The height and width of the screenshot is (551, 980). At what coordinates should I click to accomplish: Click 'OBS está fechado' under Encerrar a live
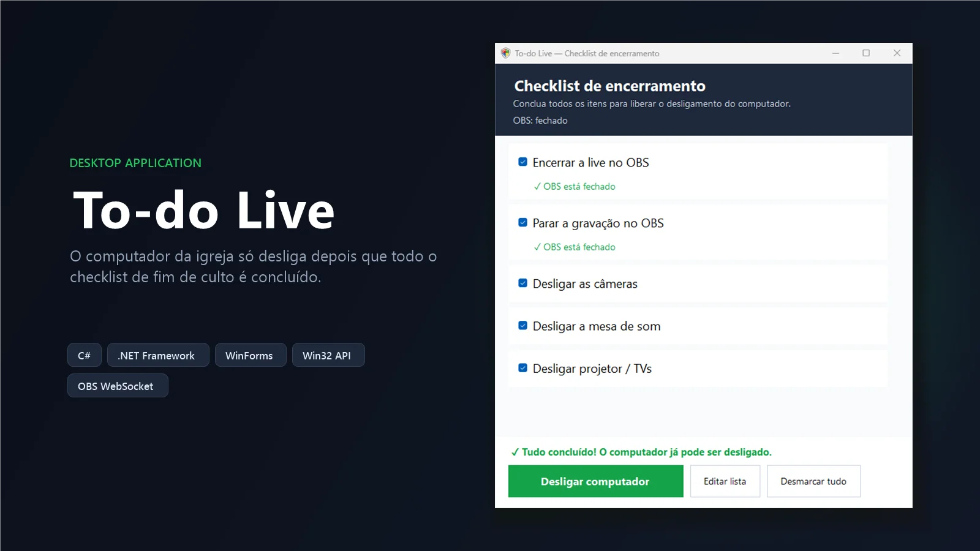pos(575,187)
